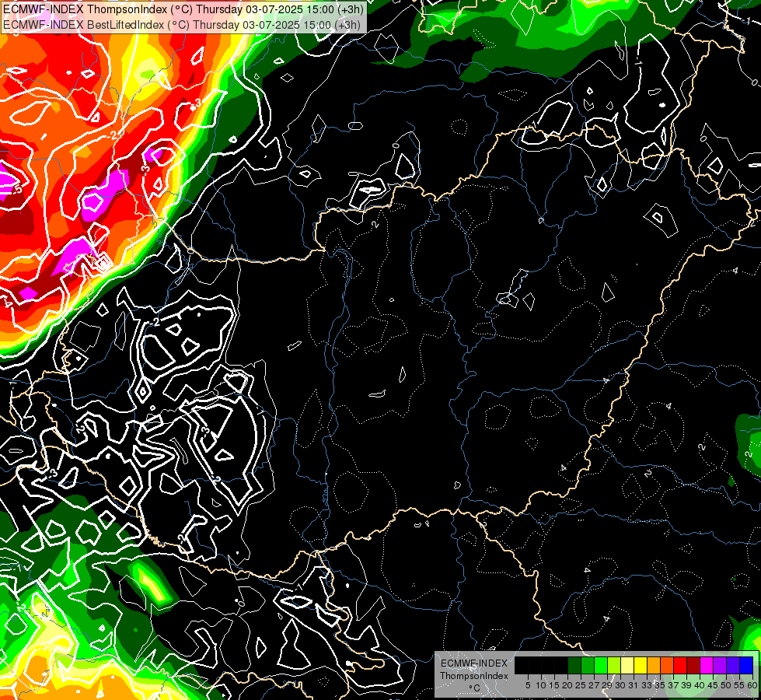Select the green 25–27 legend swatch

[588, 666]
